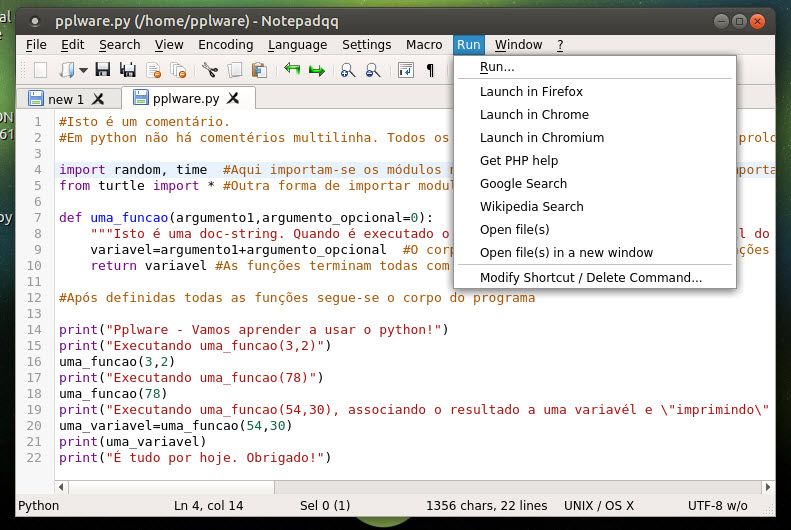Toggle show all characters pilcrow icon
791x530 pixels.
point(430,70)
